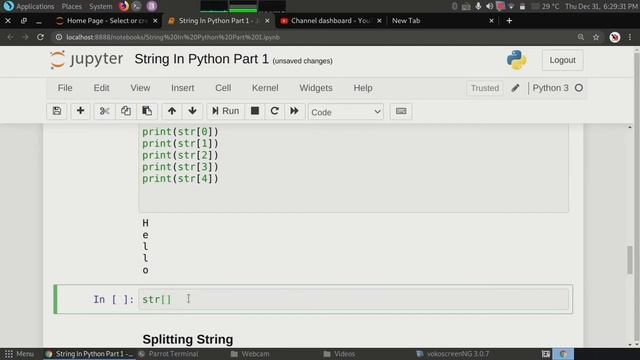This screenshot has width=640, height=360.
Task: Close the Channel dashboard tab
Action: point(379,20)
